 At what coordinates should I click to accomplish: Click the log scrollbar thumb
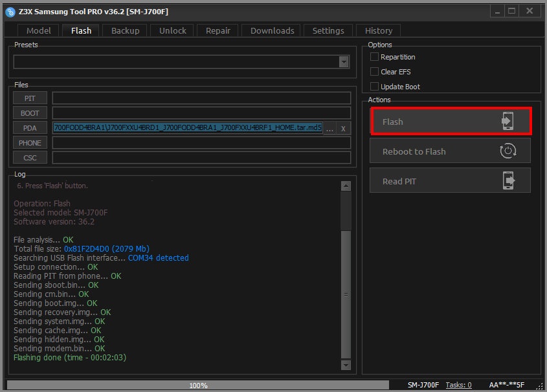point(346,294)
